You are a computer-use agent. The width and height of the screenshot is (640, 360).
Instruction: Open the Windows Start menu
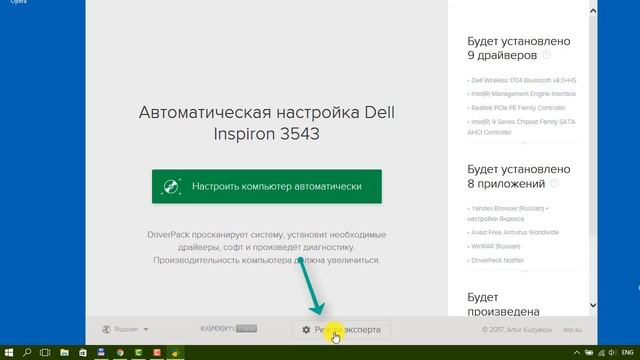point(9,352)
